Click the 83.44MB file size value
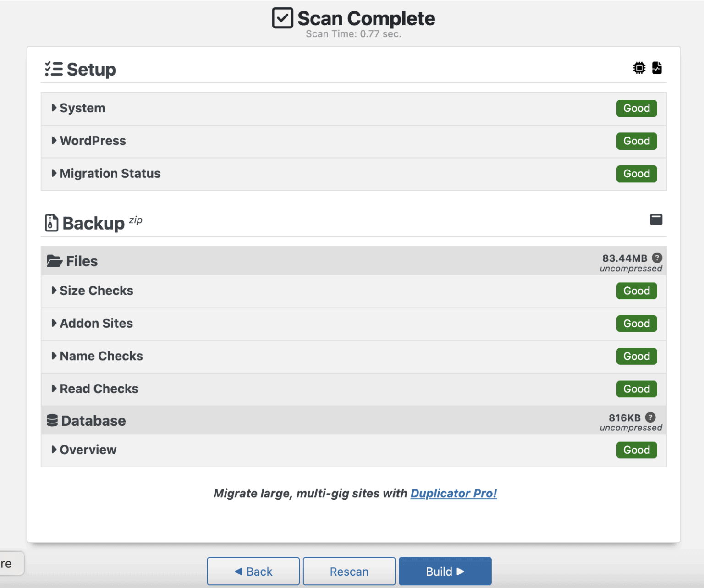Viewport: 704px width, 588px height. [x=624, y=258]
